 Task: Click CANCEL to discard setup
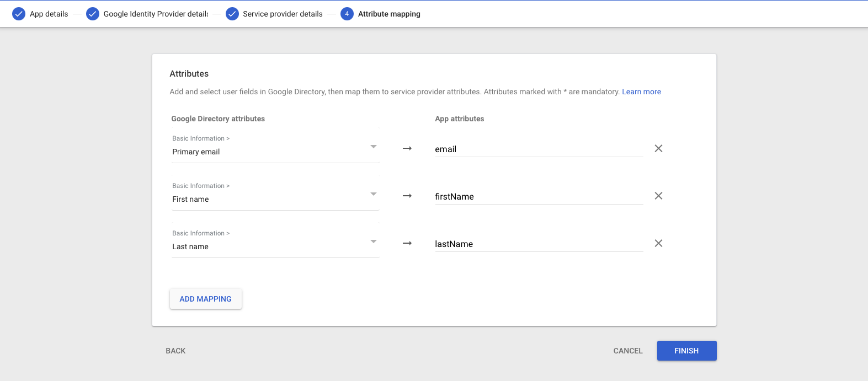628,351
